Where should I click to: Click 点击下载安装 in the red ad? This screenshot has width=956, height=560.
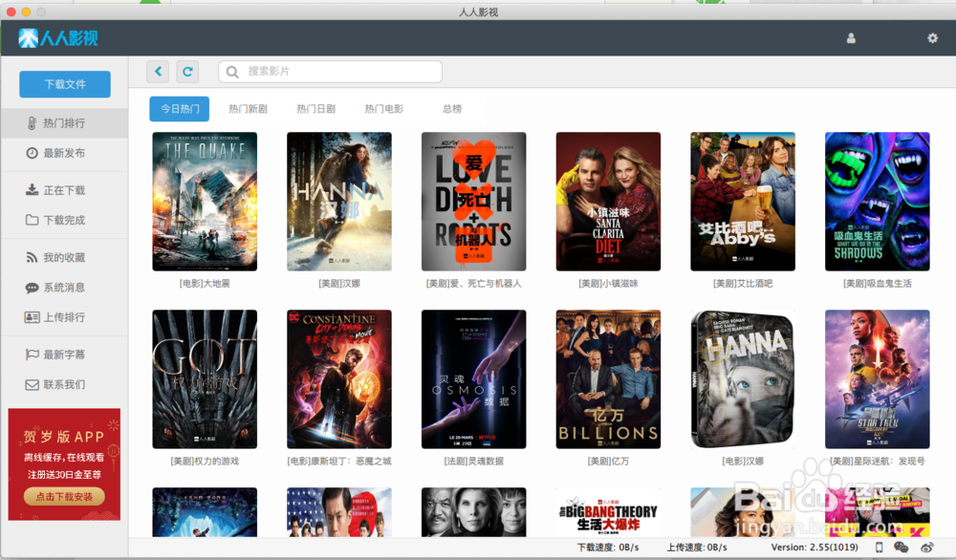[64, 496]
